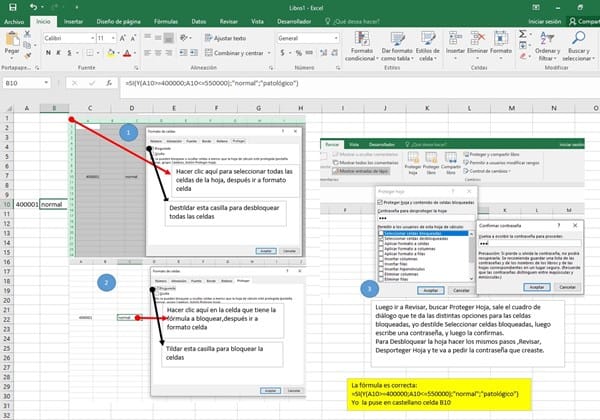Check 'Seleccionar celdas desbloqueadas' checkbox
This screenshot has width=600, height=420.
point(381,239)
